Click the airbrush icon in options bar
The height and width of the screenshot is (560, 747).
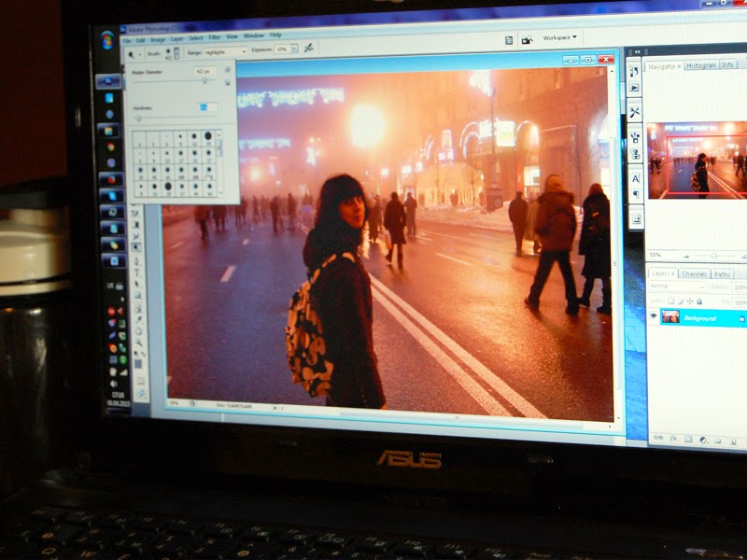308,49
